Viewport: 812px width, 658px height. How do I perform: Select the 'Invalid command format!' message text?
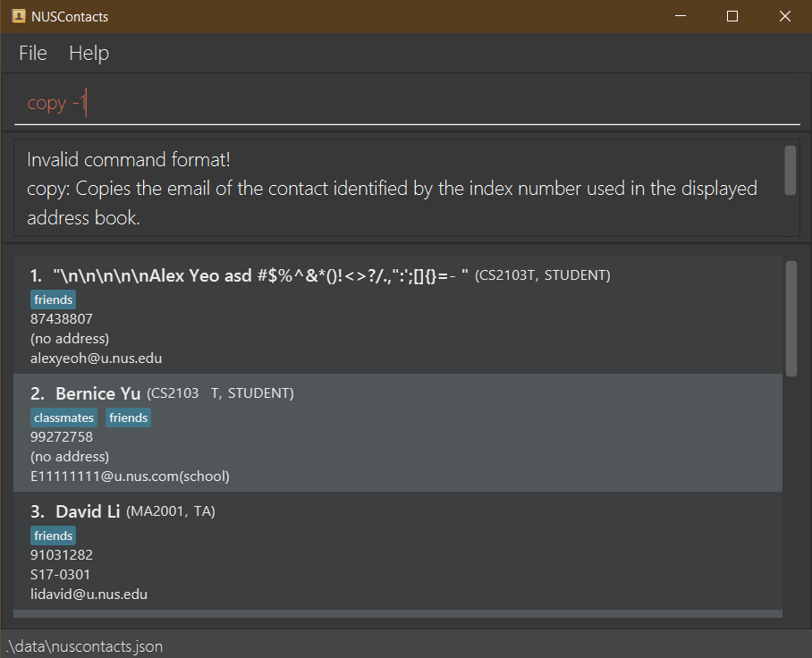click(129, 159)
